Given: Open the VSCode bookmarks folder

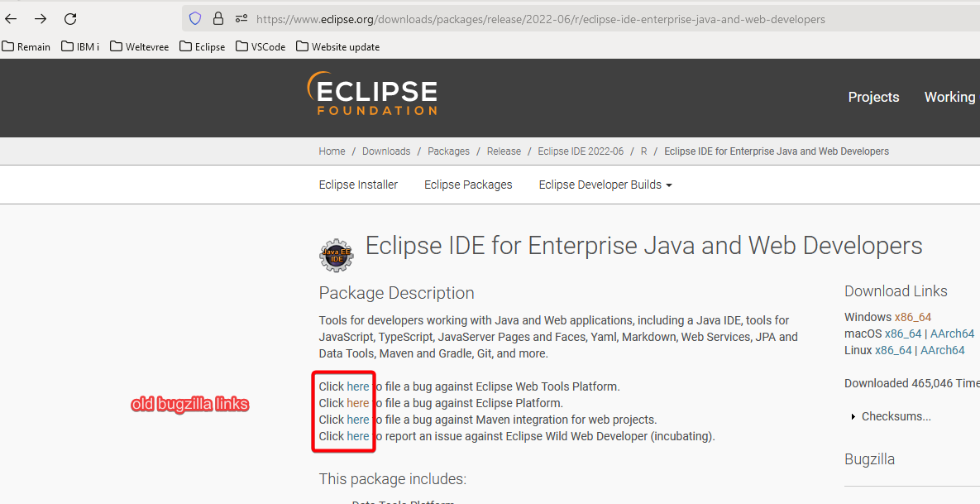Looking at the screenshot, I should [261, 47].
